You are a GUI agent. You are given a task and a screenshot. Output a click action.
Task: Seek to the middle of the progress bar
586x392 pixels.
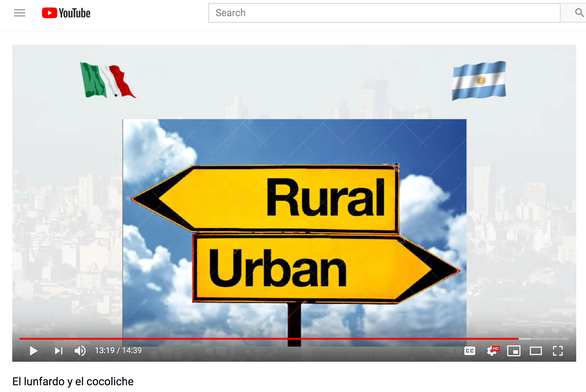pos(294,339)
